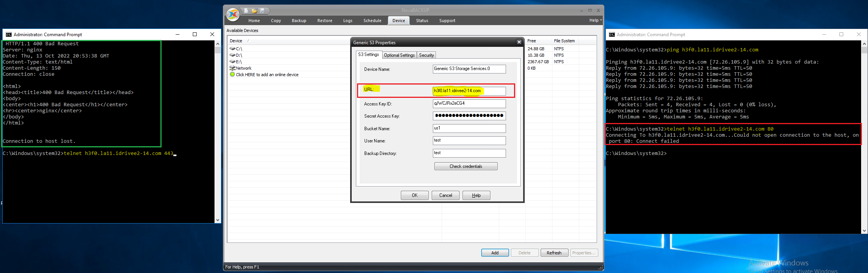Maximize the left Command Prompt window
Screen dimensions: 868x273
tap(195, 34)
